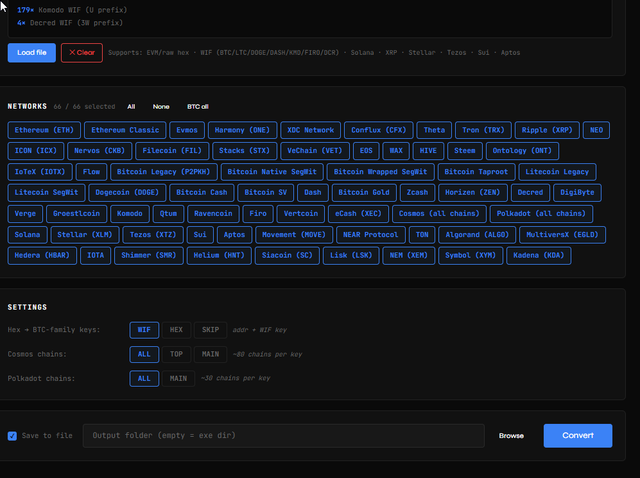Screen dimensions: 640x478
Task: Toggle Bitcoin Native SegWit chip
Action: [272, 172]
